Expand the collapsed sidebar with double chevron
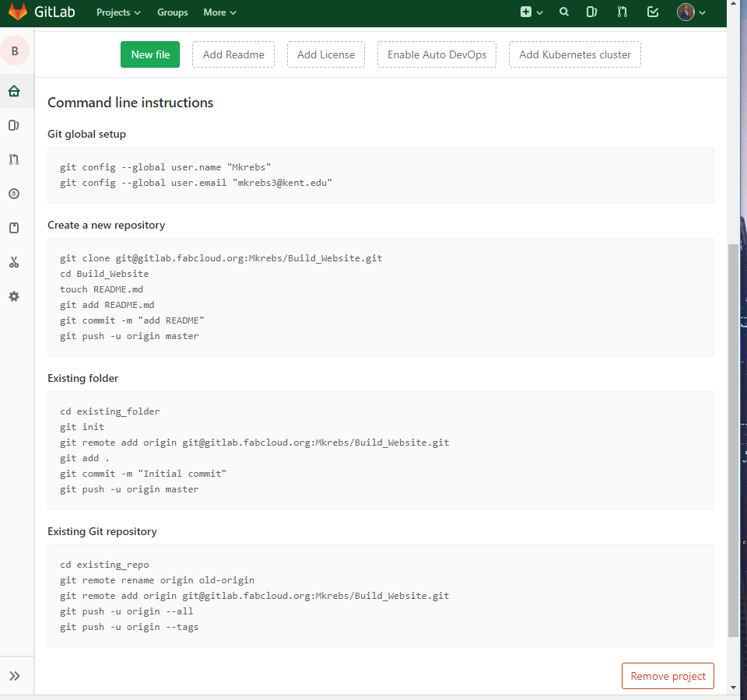Image resolution: width=747 pixels, height=700 pixels. click(x=14, y=676)
